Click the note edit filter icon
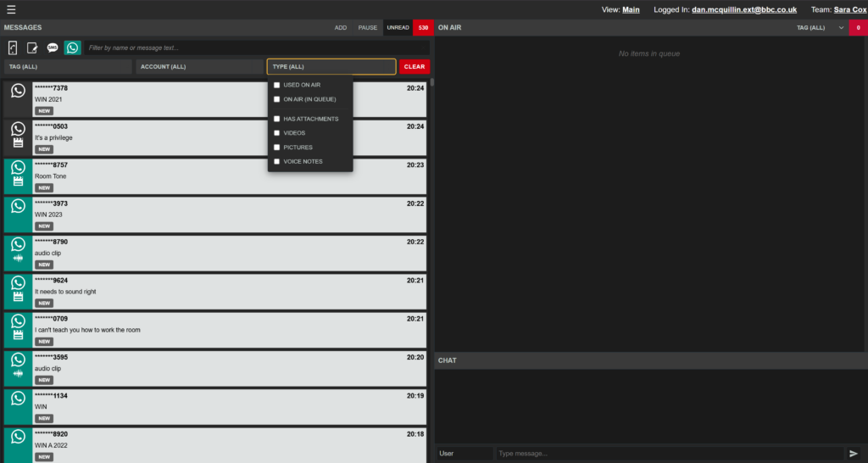This screenshot has height=463, width=868. (x=32, y=48)
